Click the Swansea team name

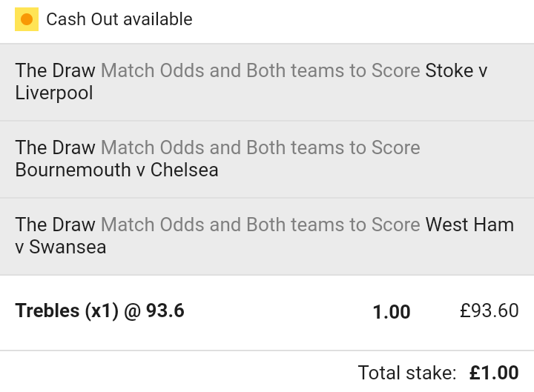[x=67, y=247]
